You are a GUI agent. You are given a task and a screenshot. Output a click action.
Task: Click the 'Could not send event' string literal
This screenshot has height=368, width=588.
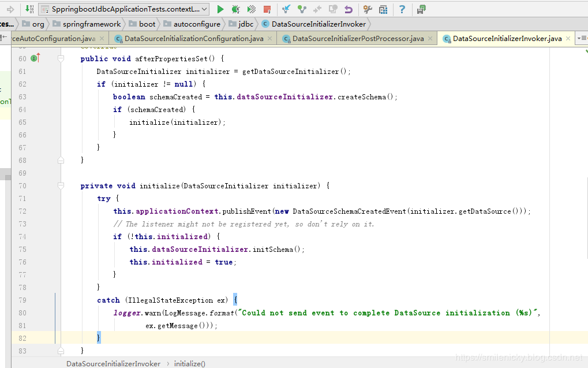click(388, 313)
